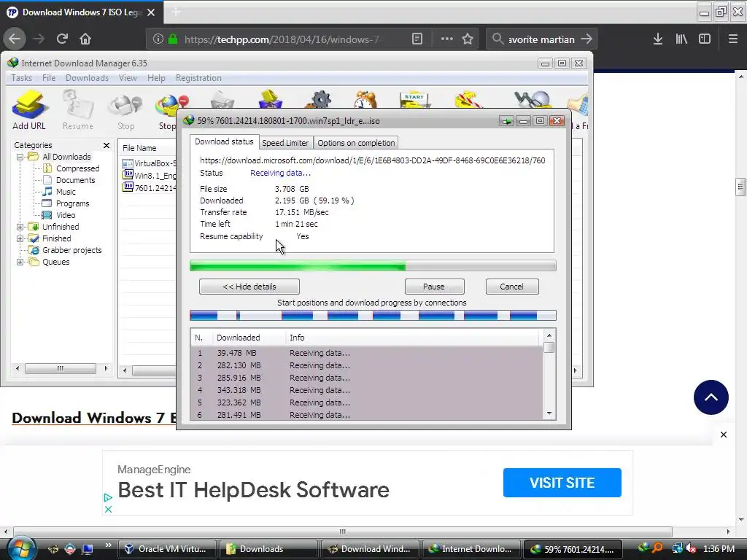The height and width of the screenshot is (560, 747).
Task: Click the Resume toolbar icon in IDM
Action: pyautogui.click(x=77, y=110)
